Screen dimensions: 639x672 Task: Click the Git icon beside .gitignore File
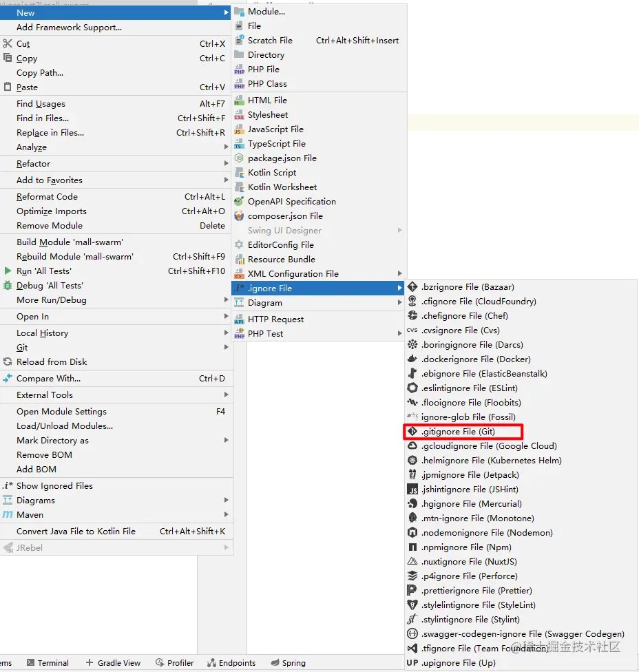pos(412,431)
